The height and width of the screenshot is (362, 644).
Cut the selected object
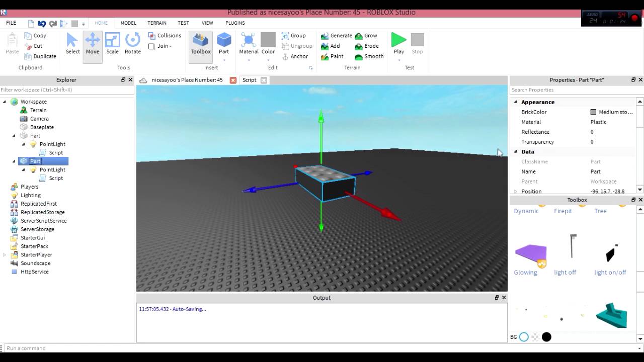click(x=33, y=46)
